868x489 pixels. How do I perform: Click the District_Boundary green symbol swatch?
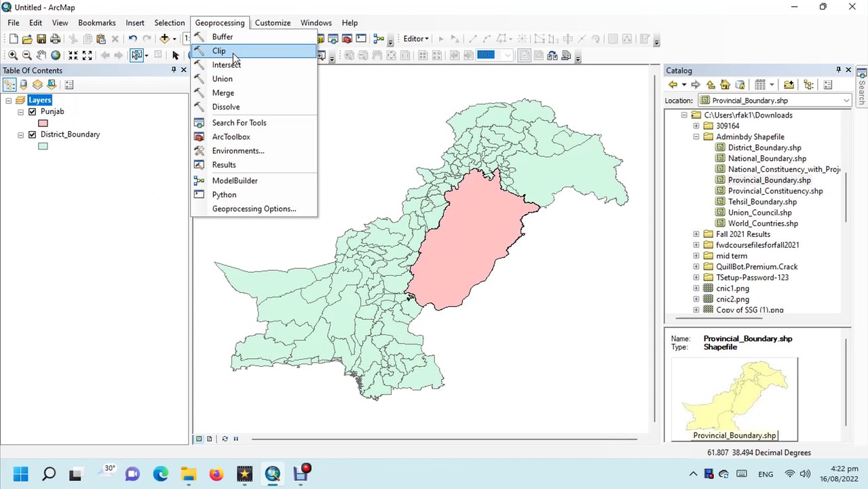point(43,146)
